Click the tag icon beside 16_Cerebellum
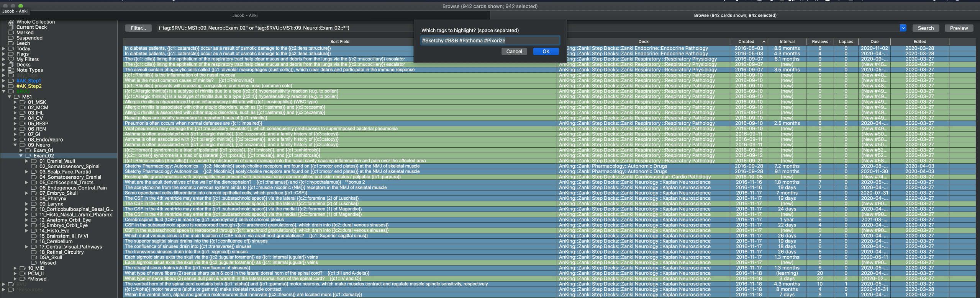Screen dimensions: 980x298 34,242
